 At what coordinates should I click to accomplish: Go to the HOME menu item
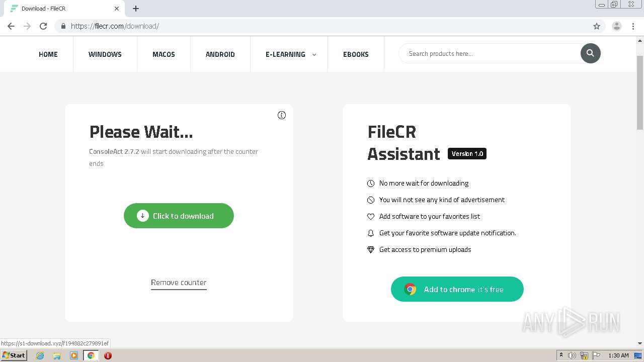tap(48, 54)
